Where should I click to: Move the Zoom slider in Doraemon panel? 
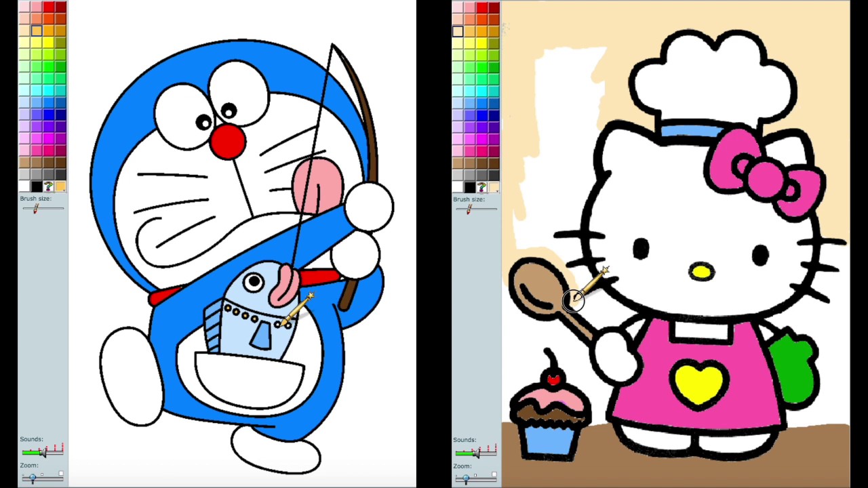[x=42, y=478]
